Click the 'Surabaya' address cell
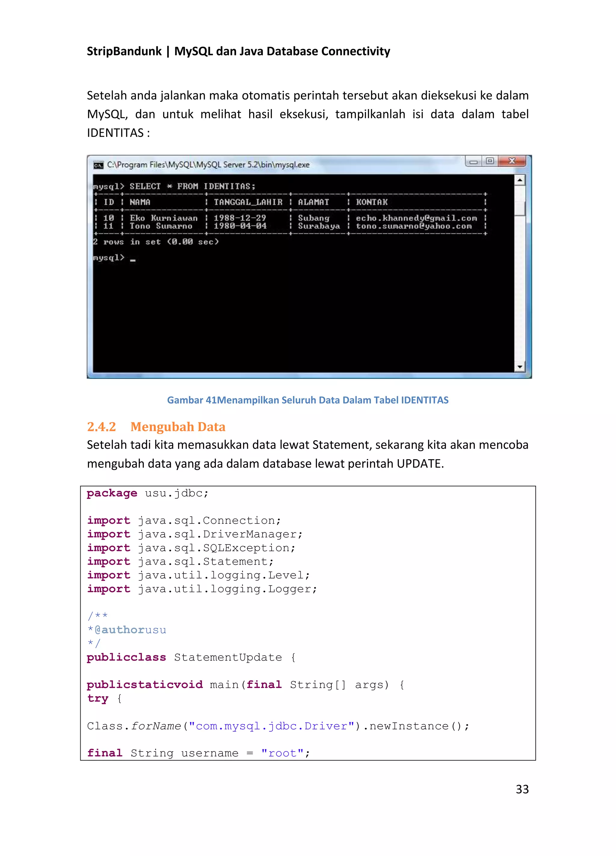The width and height of the screenshot is (616, 856). click(x=319, y=226)
